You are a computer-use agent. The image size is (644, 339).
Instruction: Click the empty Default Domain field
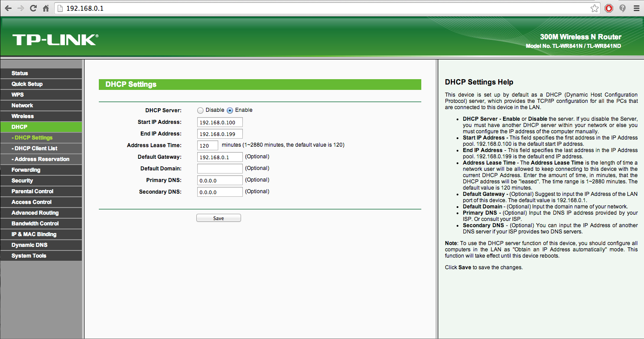(x=220, y=169)
